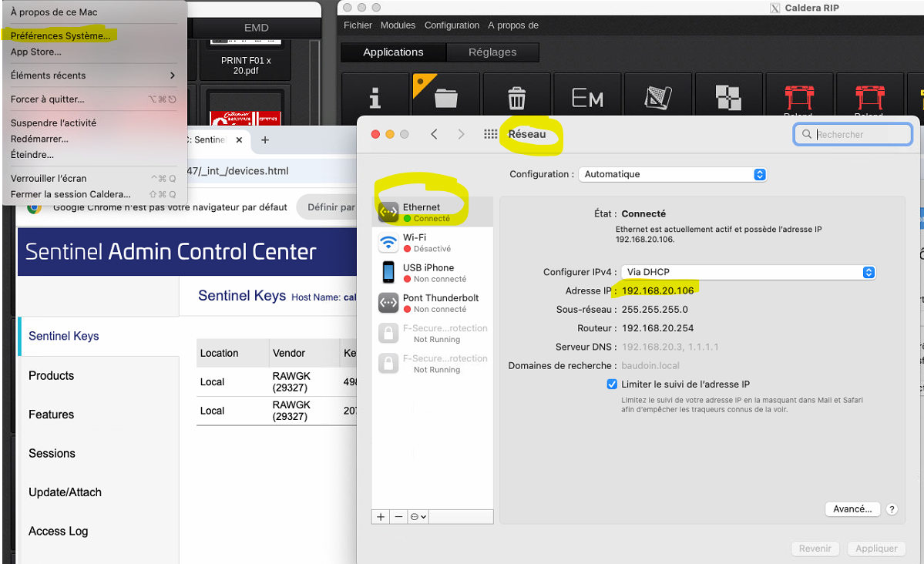Show all preferences via grid icon

click(490, 134)
